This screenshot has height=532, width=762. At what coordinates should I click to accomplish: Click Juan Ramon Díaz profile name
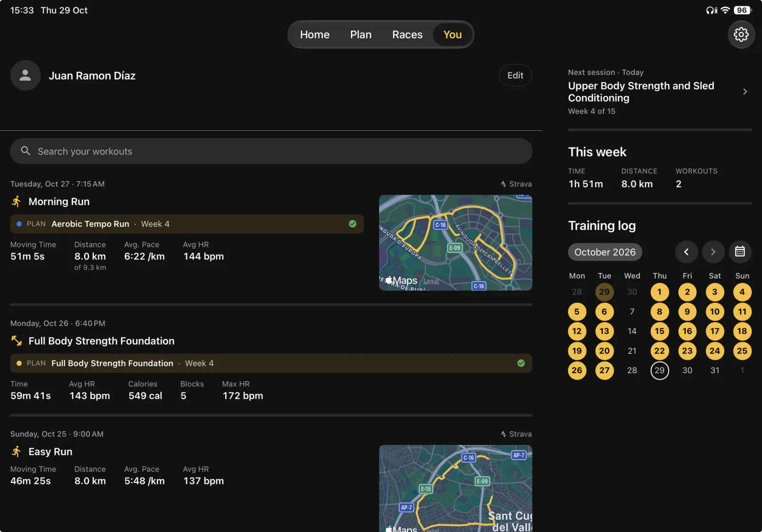92,76
